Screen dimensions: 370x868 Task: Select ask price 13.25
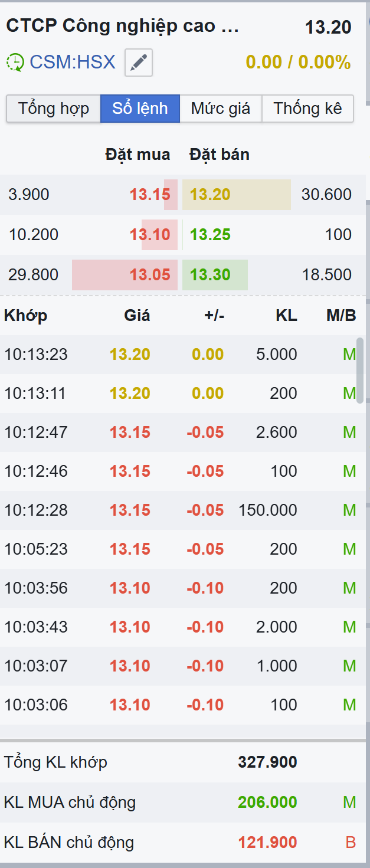pyautogui.click(x=210, y=235)
